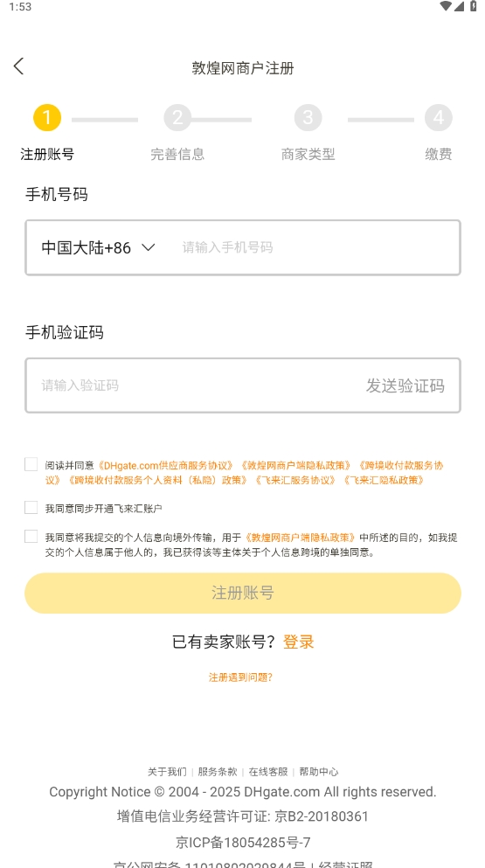Screen dimensions: 485x868
Task: Select step 4 缴费 circle
Action: (x=439, y=118)
